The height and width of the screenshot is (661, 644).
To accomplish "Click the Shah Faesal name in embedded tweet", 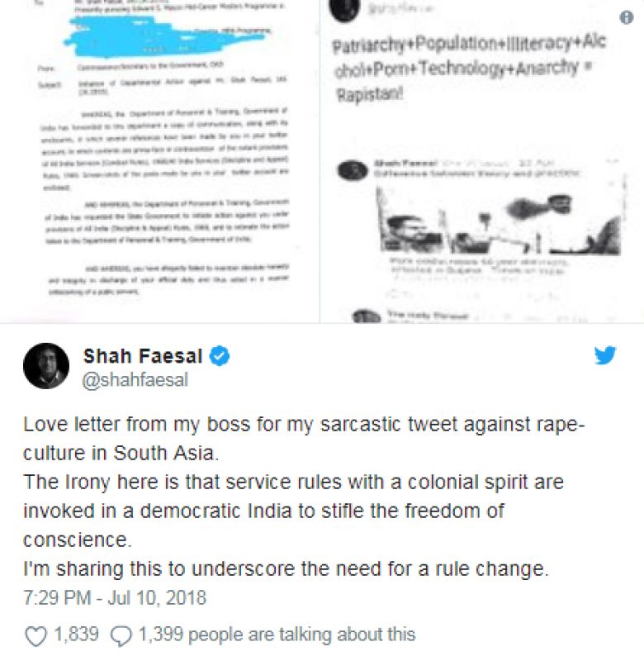I will (405, 163).
